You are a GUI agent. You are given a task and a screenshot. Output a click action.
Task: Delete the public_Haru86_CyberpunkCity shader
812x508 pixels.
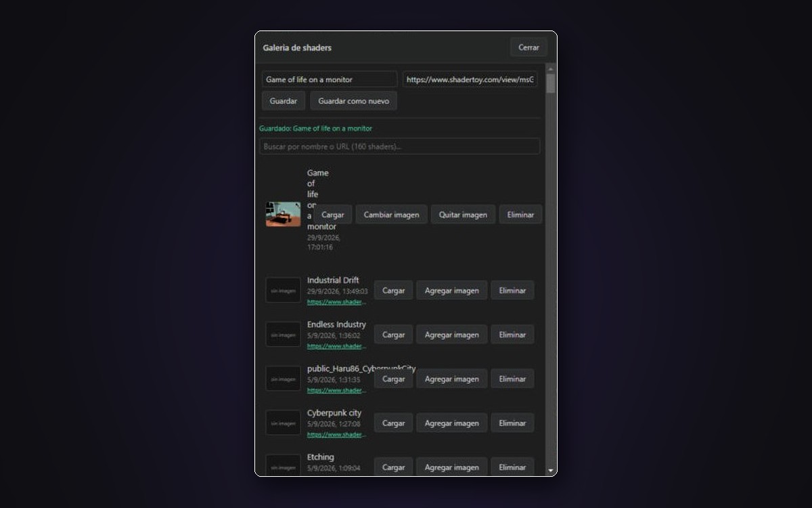[512, 379]
